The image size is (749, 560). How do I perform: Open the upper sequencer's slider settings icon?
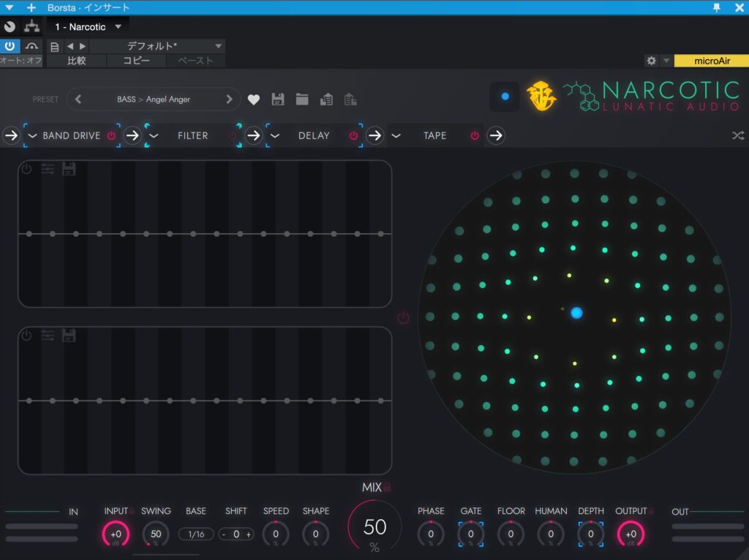coord(48,169)
